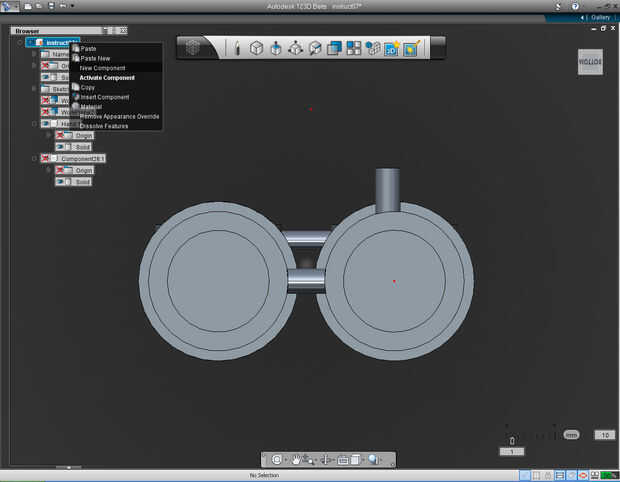This screenshot has height=482, width=620.
Task: Open the Orbit tool dropdown arrow
Action: pyautogui.click(x=285, y=460)
